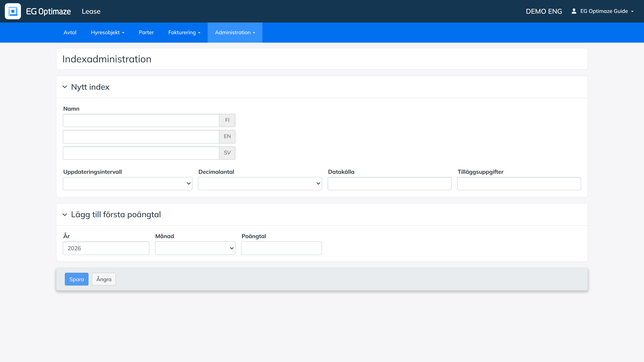Screen dimensions: 644x362
Task: Click the Datakälla label
Action: 341,172
